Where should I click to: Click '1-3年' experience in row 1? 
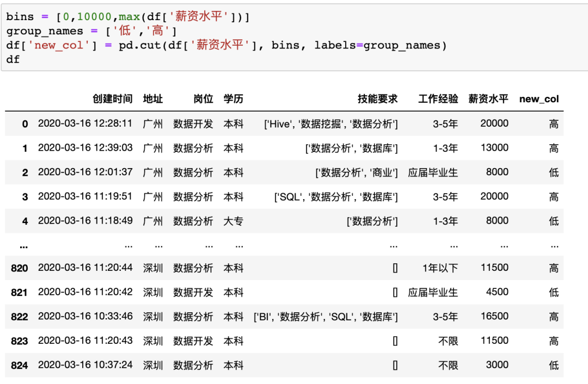point(445,148)
